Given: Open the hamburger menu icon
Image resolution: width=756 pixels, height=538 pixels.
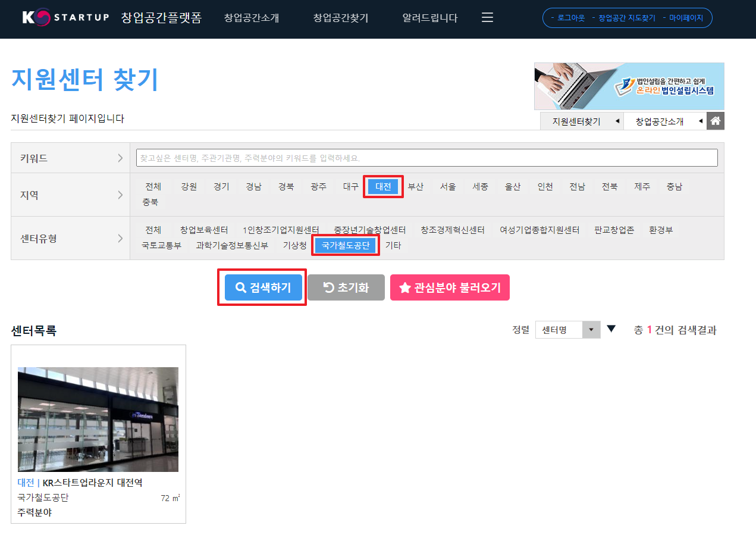Looking at the screenshot, I should 487,17.
